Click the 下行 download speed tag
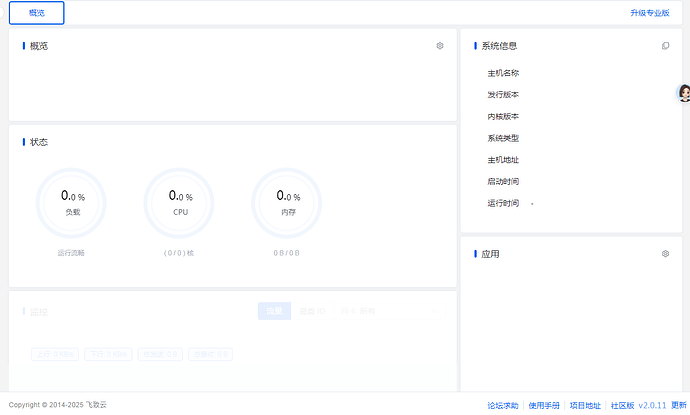The height and width of the screenshot is (415, 690). [106, 354]
